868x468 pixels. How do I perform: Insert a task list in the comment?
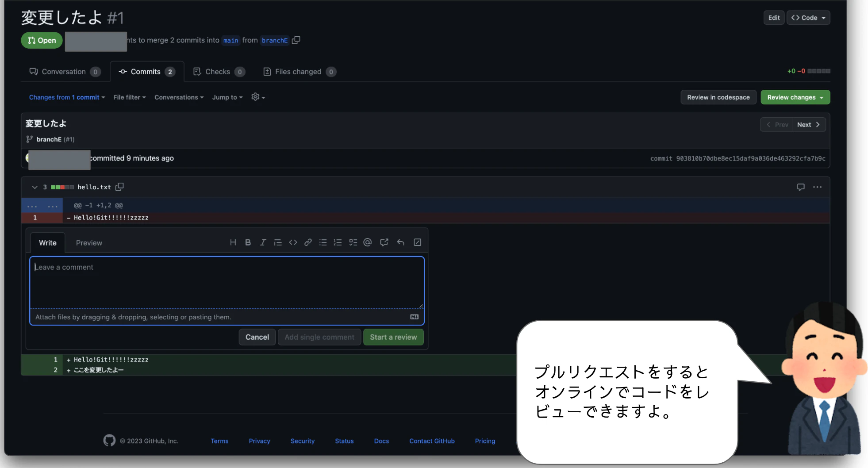[x=353, y=242]
